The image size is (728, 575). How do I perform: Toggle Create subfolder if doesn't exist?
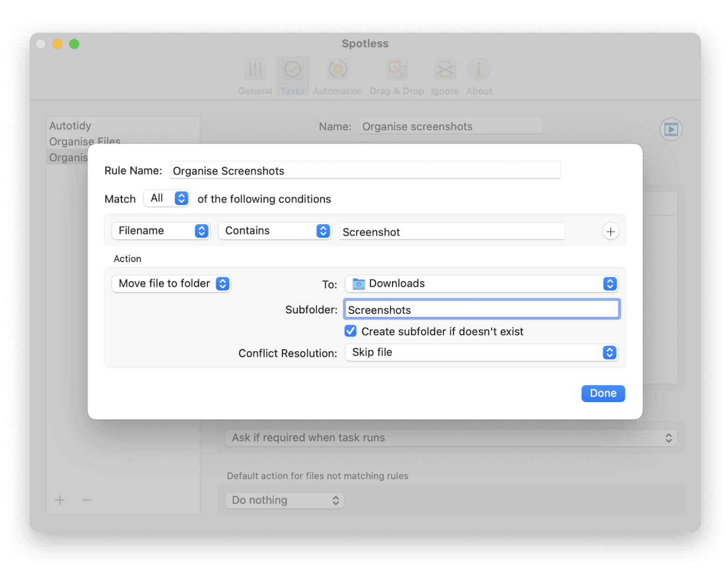[350, 331]
